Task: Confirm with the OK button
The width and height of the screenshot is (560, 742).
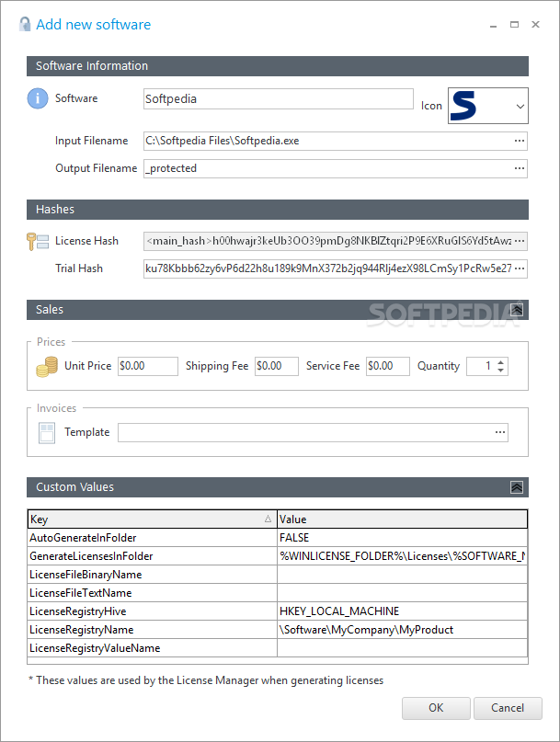Action: click(x=436, y=708)
